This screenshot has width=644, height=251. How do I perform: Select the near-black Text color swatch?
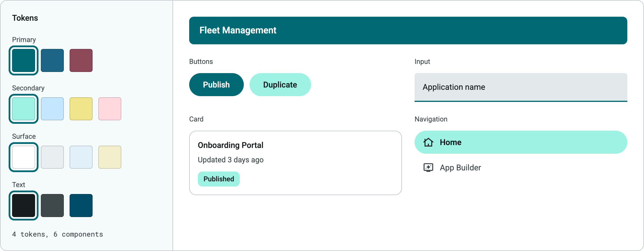coord(24,206)
